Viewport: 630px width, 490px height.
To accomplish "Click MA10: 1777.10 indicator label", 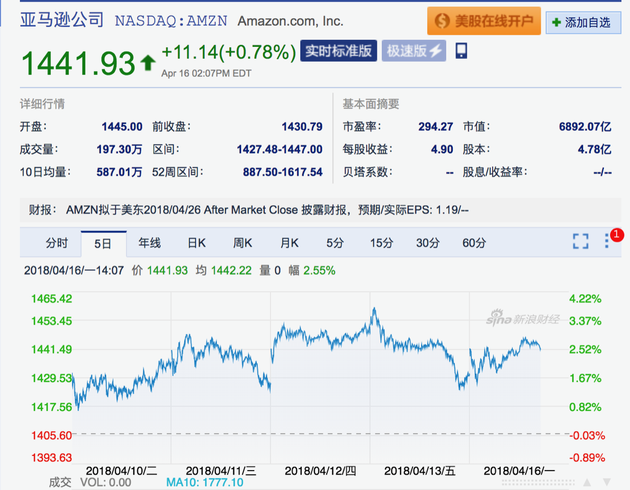I will click(x=205, y=482).
